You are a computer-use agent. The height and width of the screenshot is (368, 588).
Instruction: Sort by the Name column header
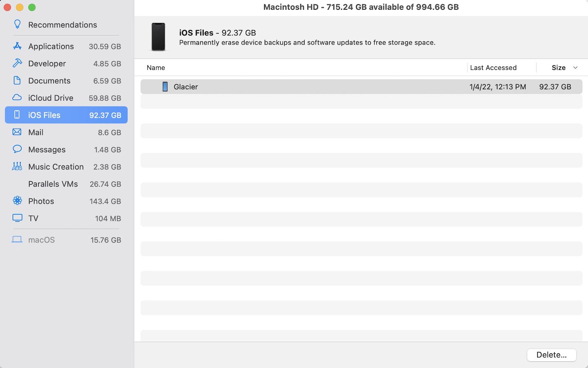click(156, 68)
